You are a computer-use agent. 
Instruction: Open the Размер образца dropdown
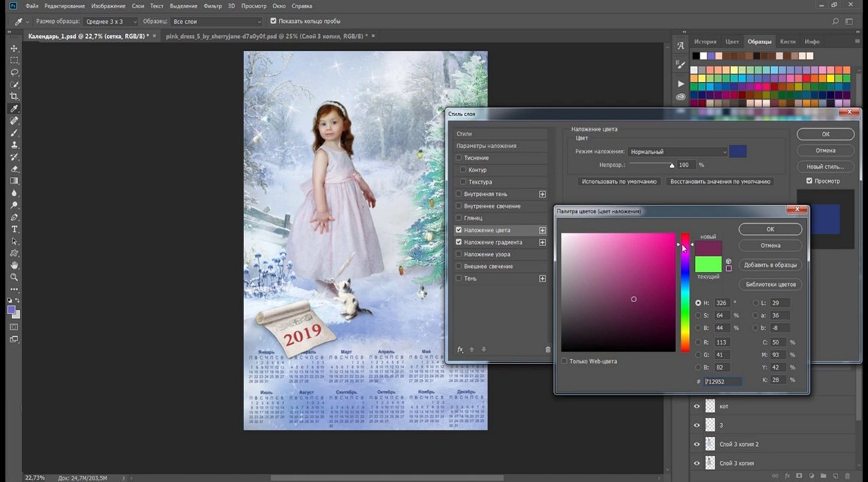pos(111,22)
